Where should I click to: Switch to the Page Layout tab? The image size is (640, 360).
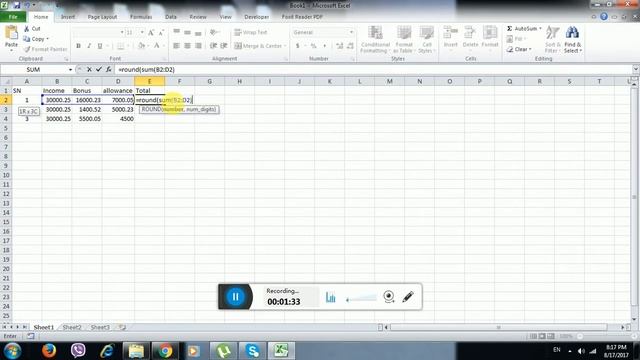(102, 17)
